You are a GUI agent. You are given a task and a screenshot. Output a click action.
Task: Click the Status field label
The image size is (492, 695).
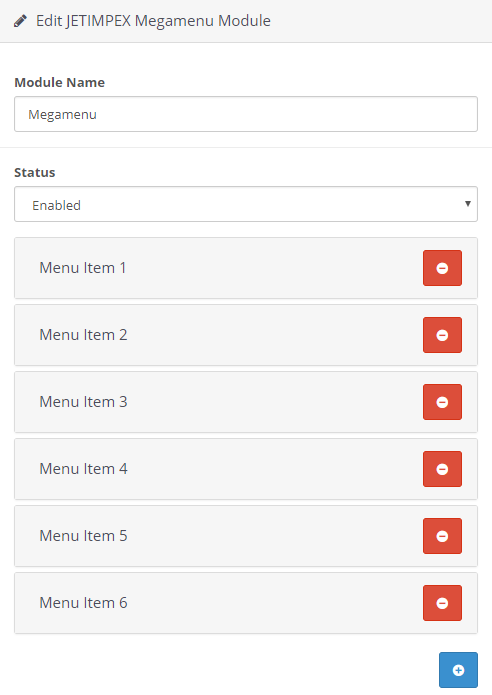coord(35,172)
